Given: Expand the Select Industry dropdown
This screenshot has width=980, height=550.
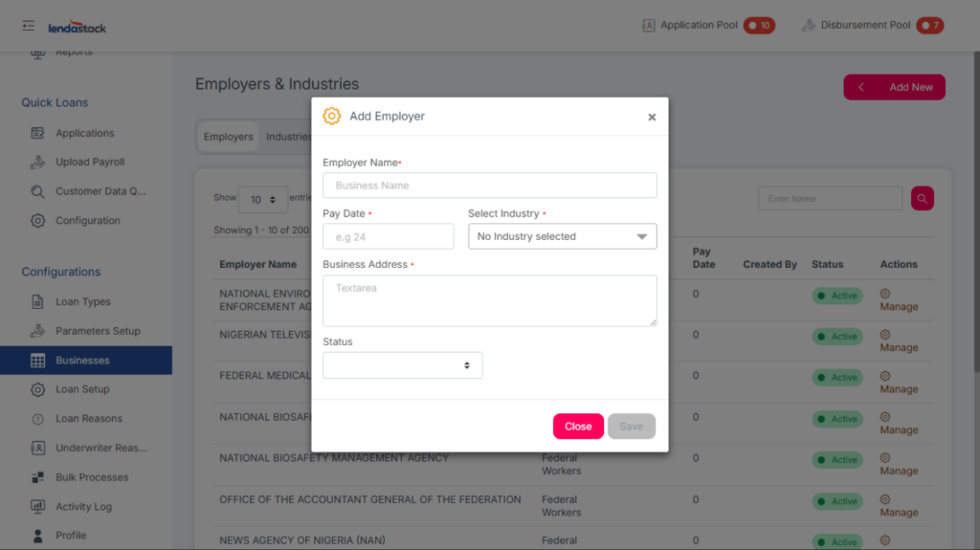Looking at the screenshot, I should 562,236.
